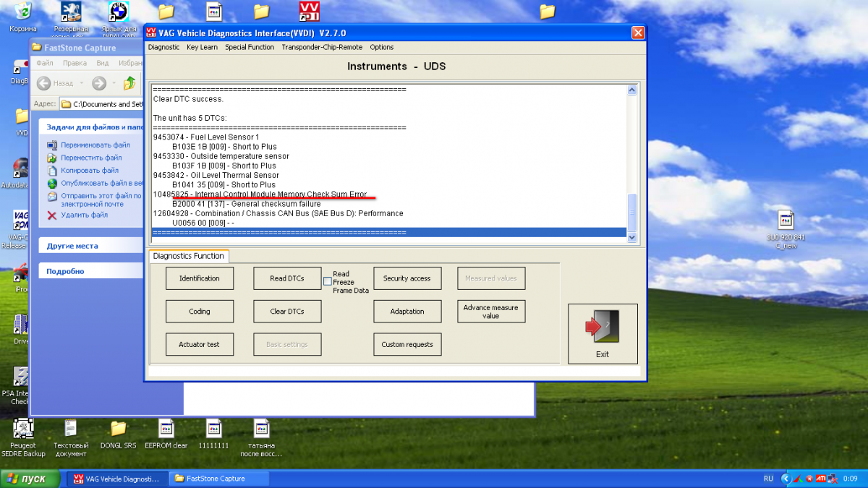Open the Peugeot SEDRE Backup desktop shortcut
The image size is (868, 488).
23,438
